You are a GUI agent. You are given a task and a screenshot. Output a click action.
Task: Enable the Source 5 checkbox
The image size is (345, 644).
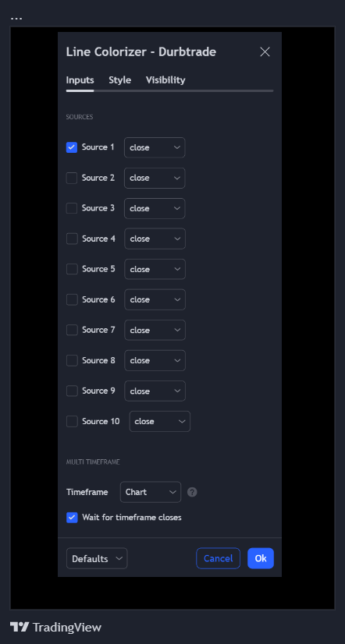[72, 269]
